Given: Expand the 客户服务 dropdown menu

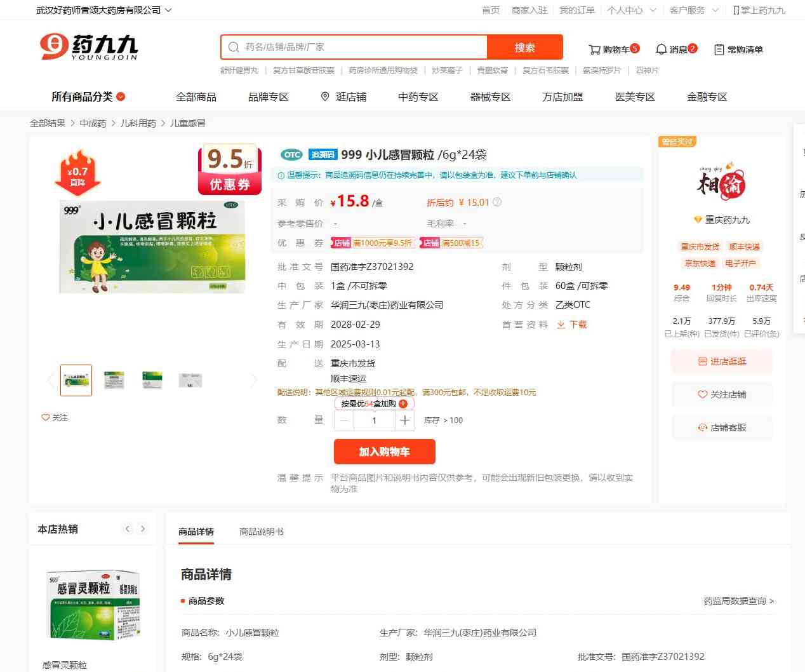Looking at the screenshot, I should [x=715, y=10].
